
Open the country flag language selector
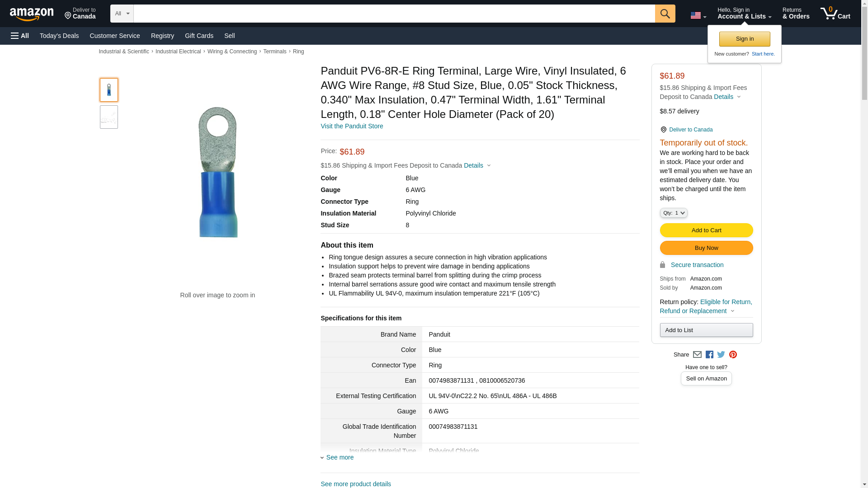(x=698, y=15)
